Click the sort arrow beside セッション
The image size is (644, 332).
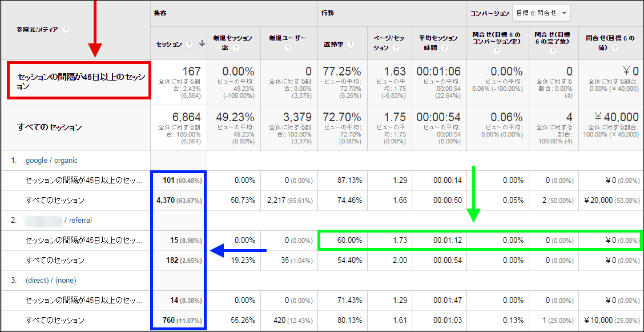point(202,44)
